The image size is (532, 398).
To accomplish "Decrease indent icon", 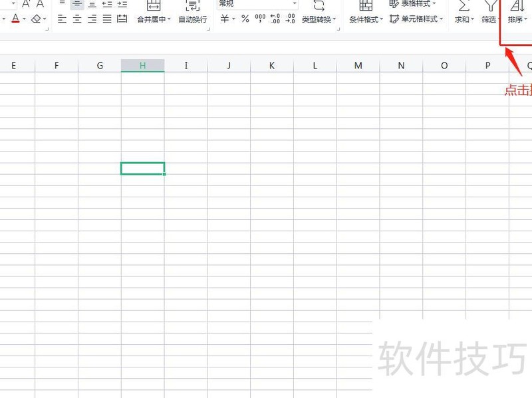I will click(107, 4).
